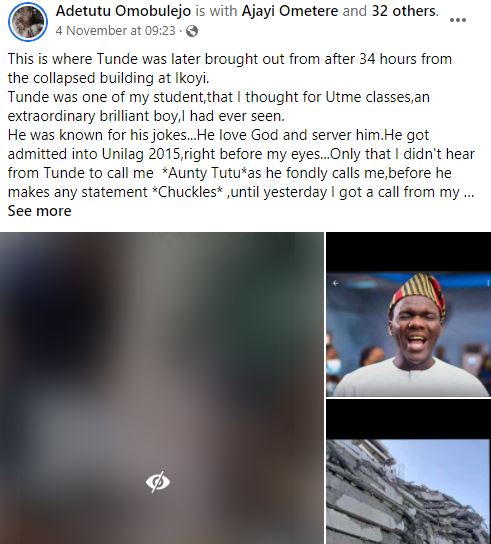Image resolution: width=491 pixels, height=544 pixels.
Task: Click the first line of post text about Tunde
Action: coord(230,59)
